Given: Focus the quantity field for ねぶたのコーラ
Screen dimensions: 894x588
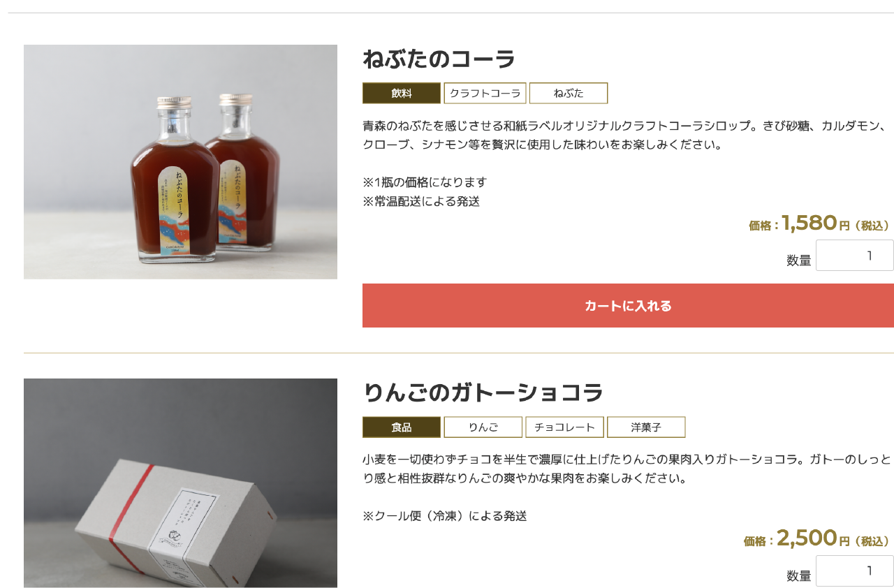Looking at the screenshot, I should (x=855, y=255).
